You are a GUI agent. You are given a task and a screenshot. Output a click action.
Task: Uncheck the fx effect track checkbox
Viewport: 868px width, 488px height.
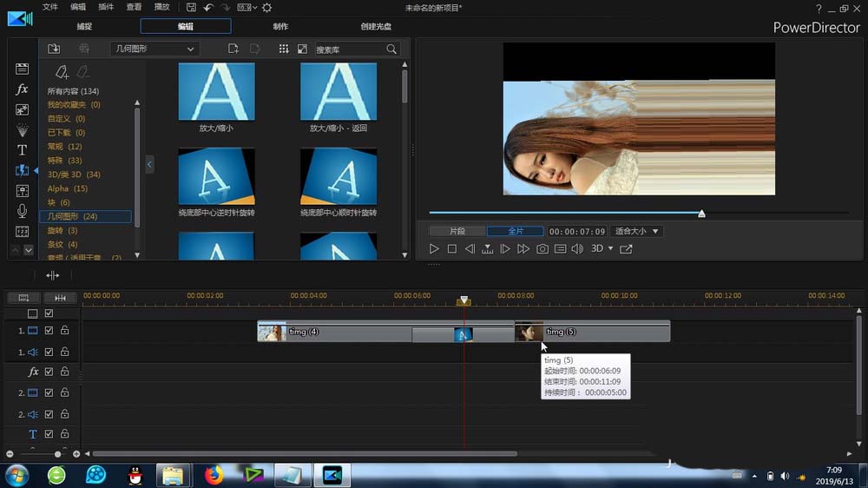49,372
